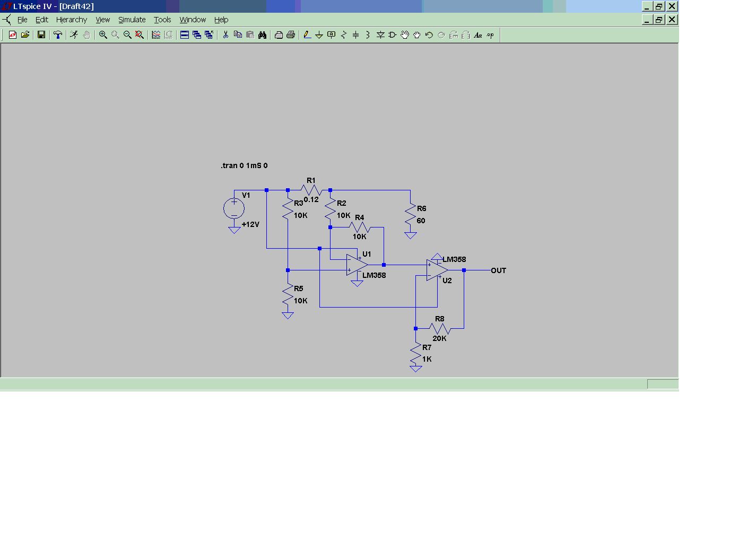Place a Ground symbol from toolbar
747x560 pixels.
[x=319, y=35]
